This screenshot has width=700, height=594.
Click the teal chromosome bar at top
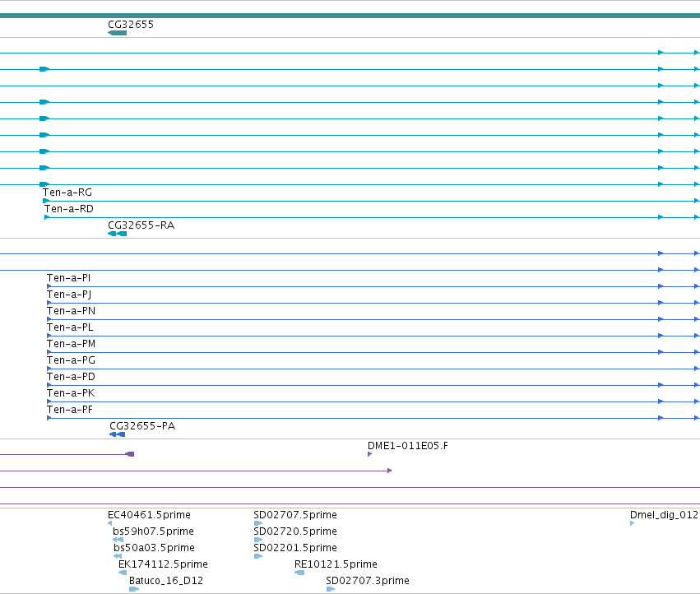coord(350,16)
